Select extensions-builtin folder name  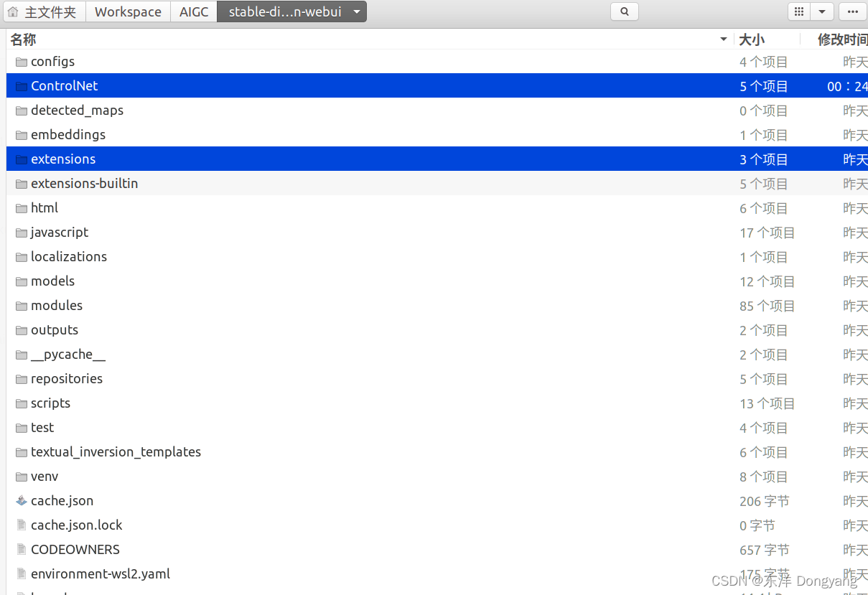coord(84,184)
